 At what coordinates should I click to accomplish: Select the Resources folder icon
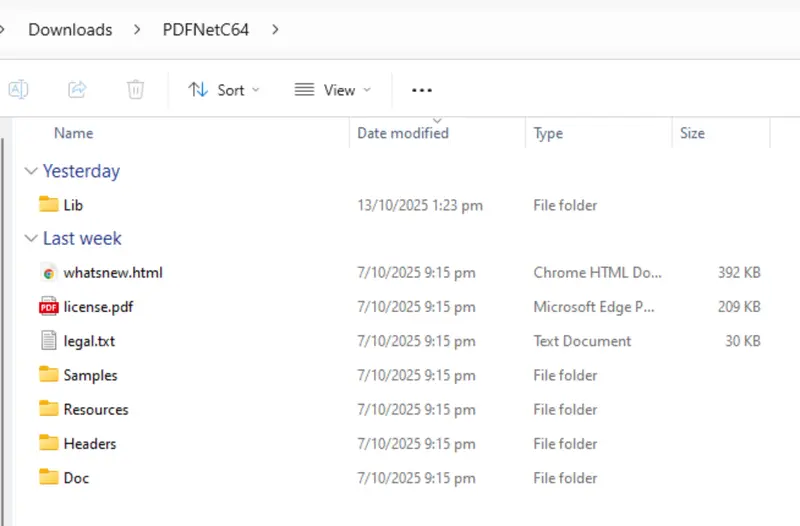coord(48,408)
